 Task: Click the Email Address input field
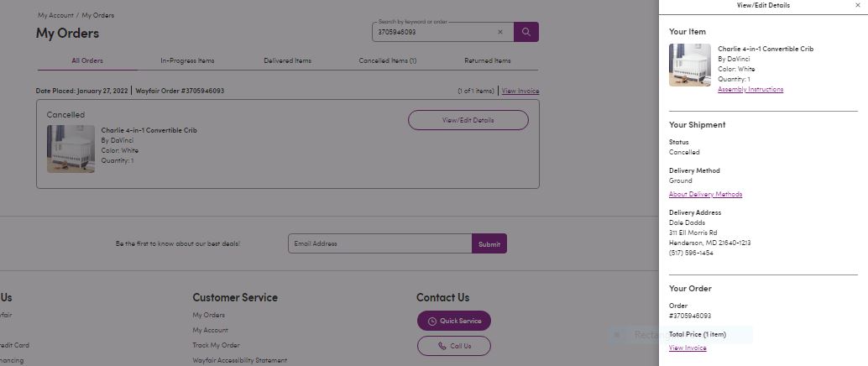click(x=379, y=243)
